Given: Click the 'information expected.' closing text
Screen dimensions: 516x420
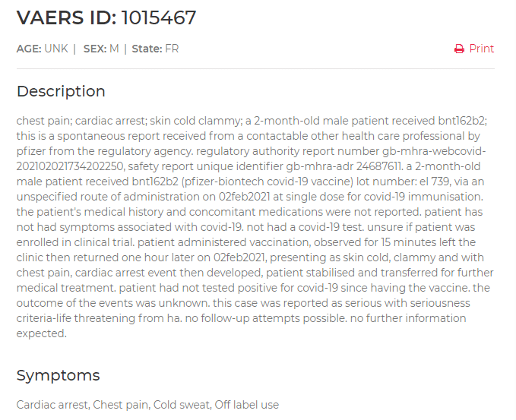Looking at the screenshot, I should click(x=42, y=333).
